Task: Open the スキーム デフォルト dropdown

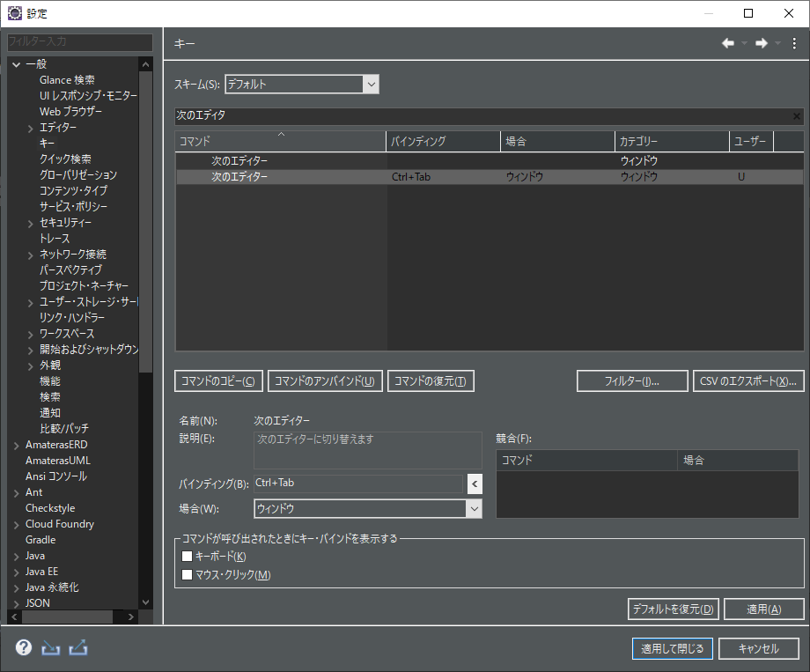Action: pyautogui.click(x=371, y=85)
